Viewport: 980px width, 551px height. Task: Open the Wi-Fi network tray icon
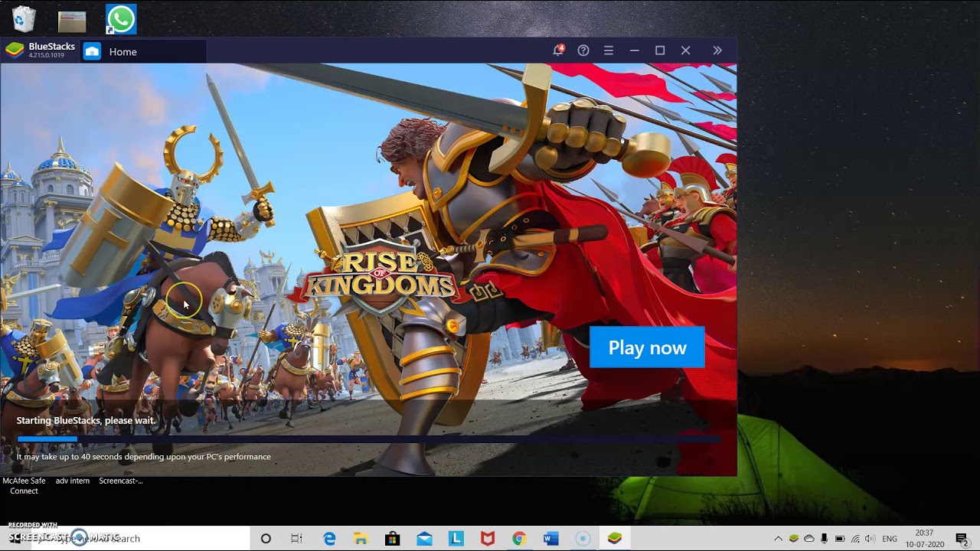tap(855, 539)
